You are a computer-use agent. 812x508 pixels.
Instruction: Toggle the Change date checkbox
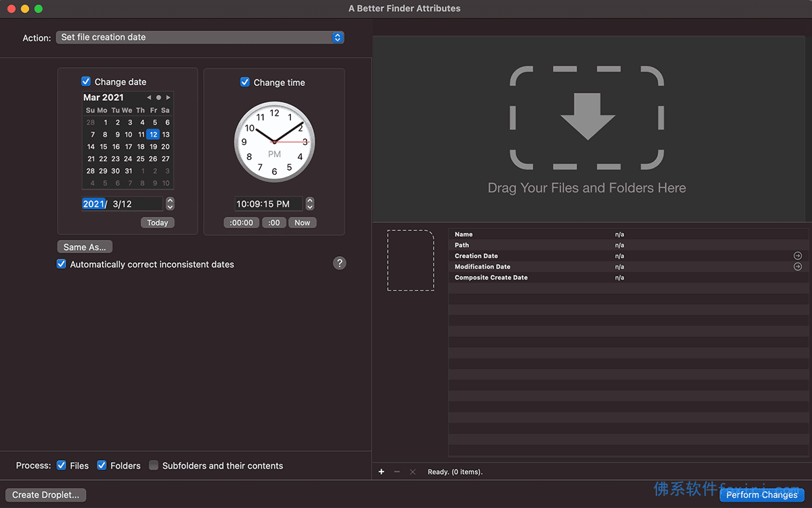click(86, 81)
